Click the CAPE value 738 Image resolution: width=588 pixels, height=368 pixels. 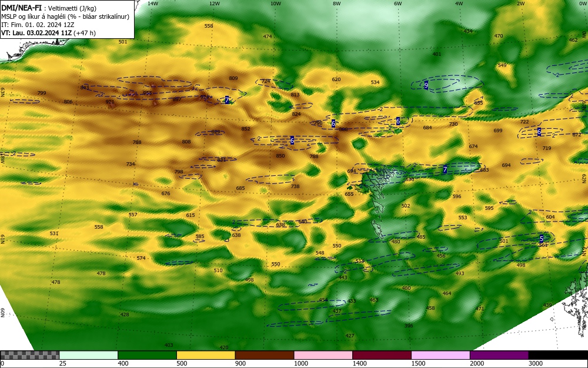tap(295, 186)
